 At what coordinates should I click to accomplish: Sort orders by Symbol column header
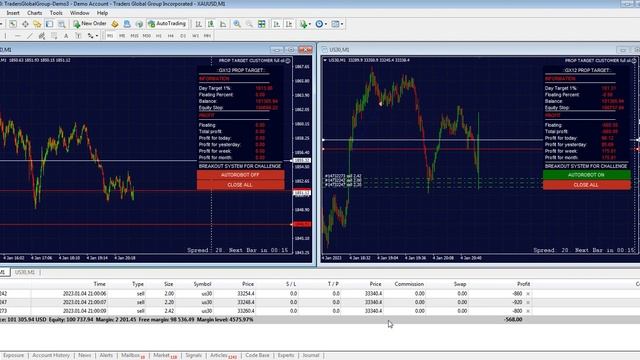coord(202,284)
